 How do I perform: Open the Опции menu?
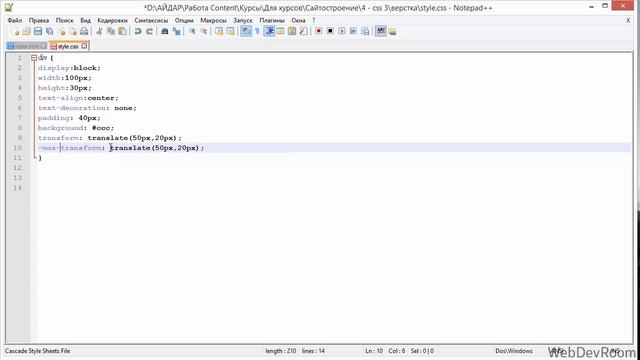click(184, 20)
